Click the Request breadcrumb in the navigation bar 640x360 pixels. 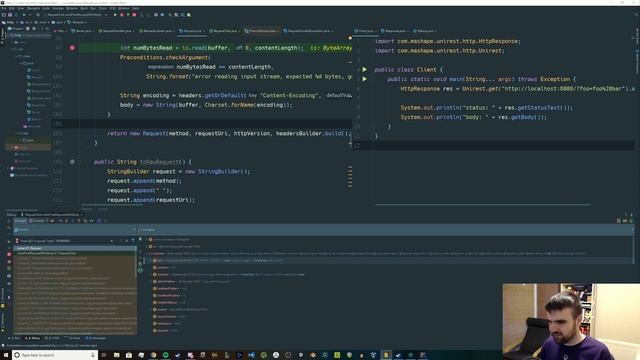[x=76, y=22]
